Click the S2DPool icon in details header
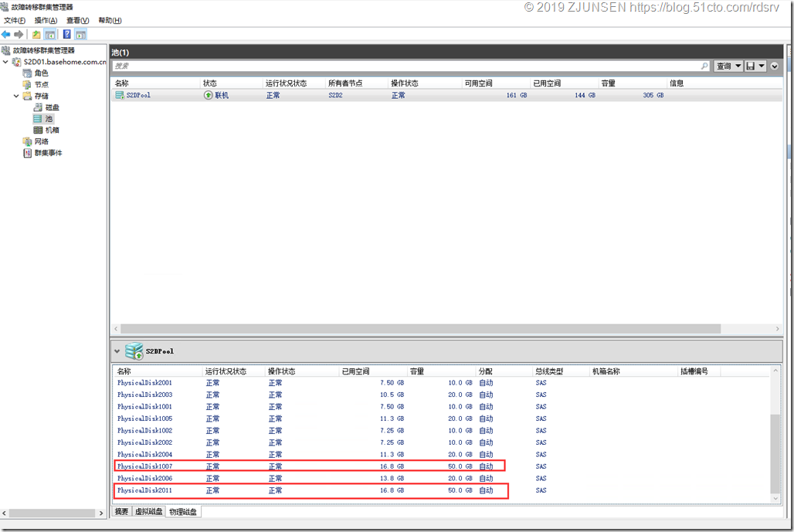 coord(134,351)
